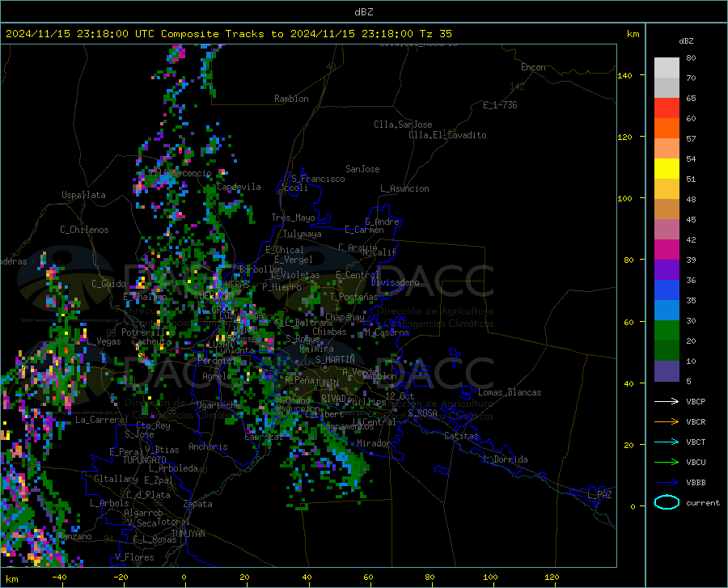Viewport: 728px width, 588px height.
Task: Click the L_Vegas map label
Action: coord(104,341)
